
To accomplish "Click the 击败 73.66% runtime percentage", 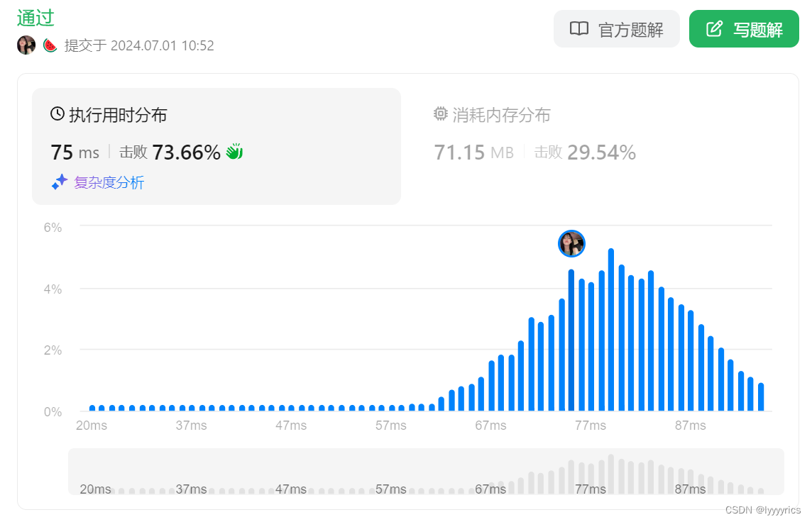I will click(170, 152).
